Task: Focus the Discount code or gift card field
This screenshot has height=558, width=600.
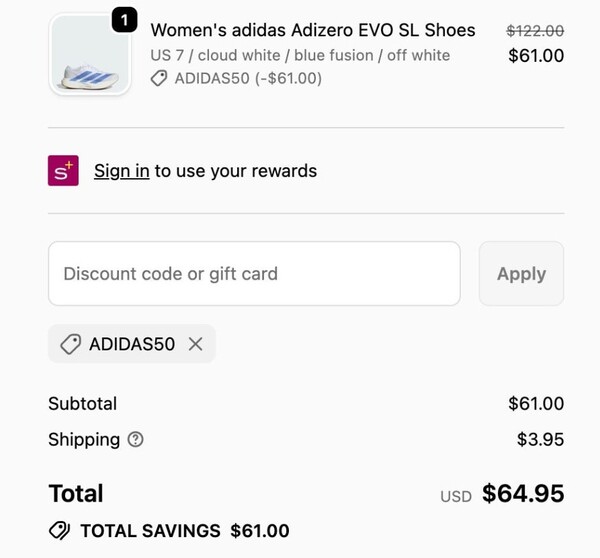Action: tap(254, 273)
